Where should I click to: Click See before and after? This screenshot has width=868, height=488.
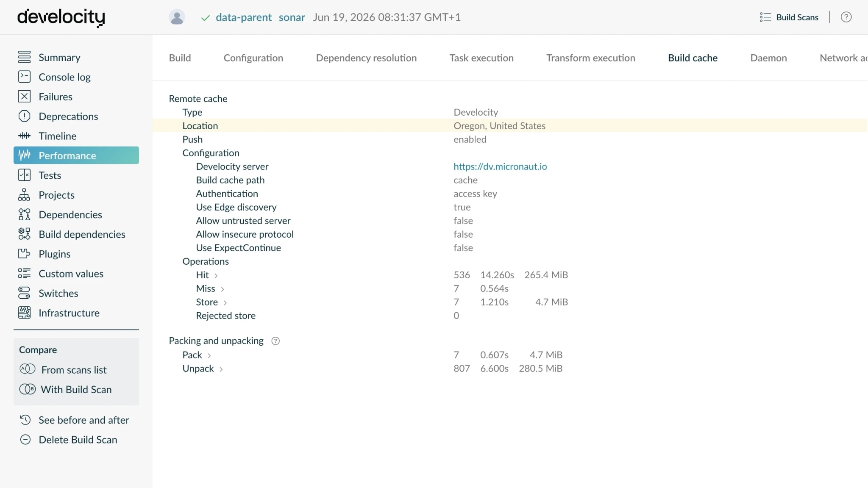point(84,420)
